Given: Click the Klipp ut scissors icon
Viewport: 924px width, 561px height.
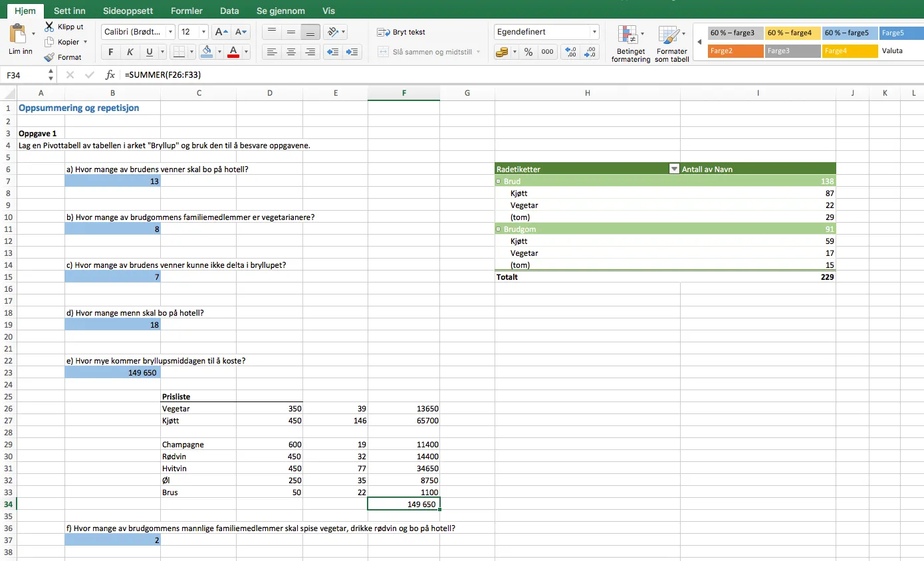Looking at the screenshot, I should (49, 27).
